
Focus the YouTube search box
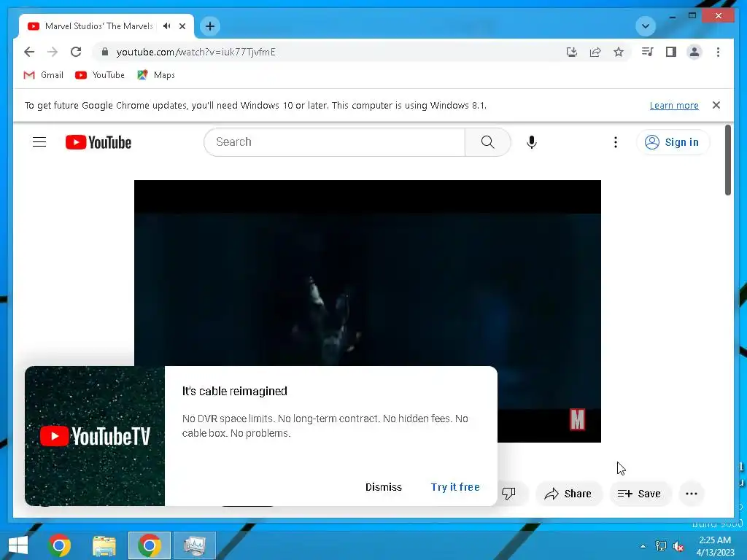point(334,142)
